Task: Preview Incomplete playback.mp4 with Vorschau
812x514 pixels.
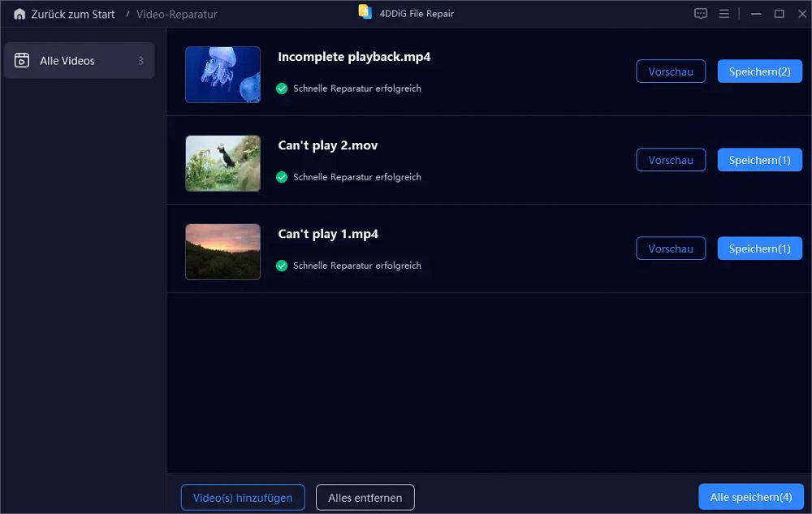Action: click(x=671, y=71)
